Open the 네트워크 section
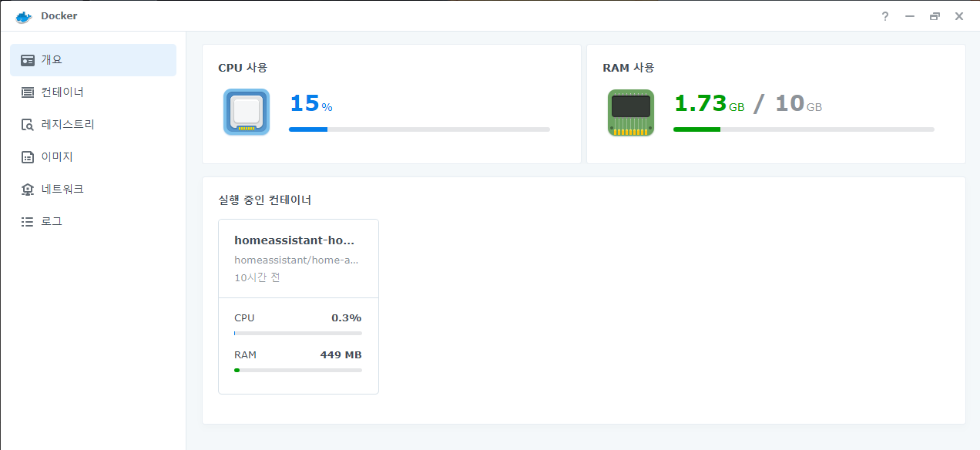This screenshot has width=980, height=450. (93, 190)
